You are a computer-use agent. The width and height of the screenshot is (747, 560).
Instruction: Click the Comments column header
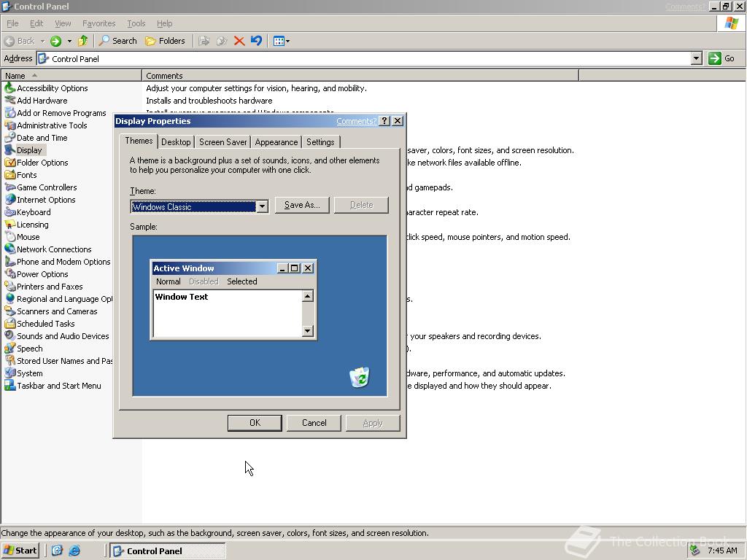click(360, 75)
